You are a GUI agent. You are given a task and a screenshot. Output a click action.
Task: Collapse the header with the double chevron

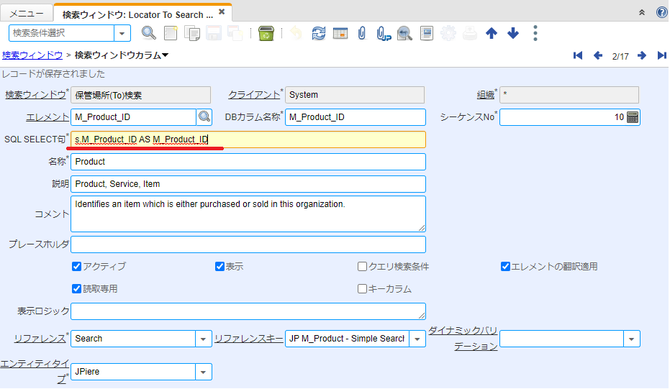(642, 13)
